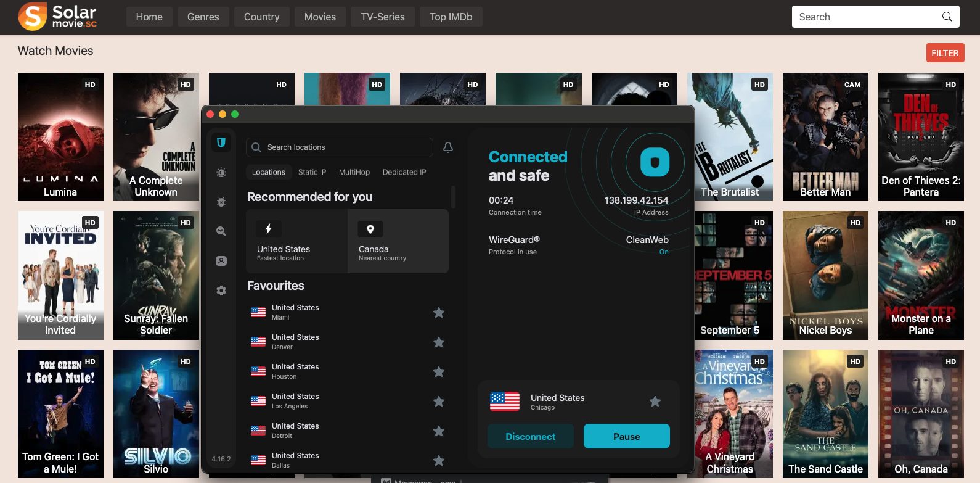Screen dimensions: 980x483
Task: Switch to the MultiHop tab
Action: click(354, 172)
